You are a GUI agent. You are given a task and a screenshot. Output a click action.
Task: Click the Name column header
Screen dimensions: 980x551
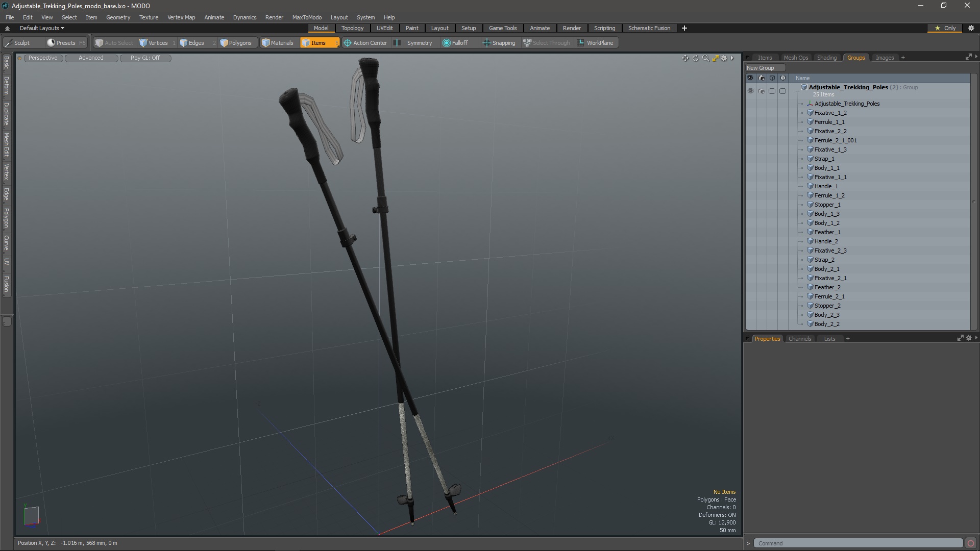coord(879,78)
